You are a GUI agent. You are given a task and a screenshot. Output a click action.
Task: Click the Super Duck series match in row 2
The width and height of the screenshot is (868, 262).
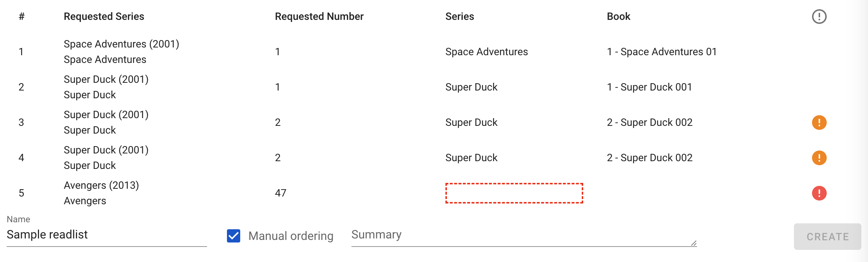click(471, 87)
